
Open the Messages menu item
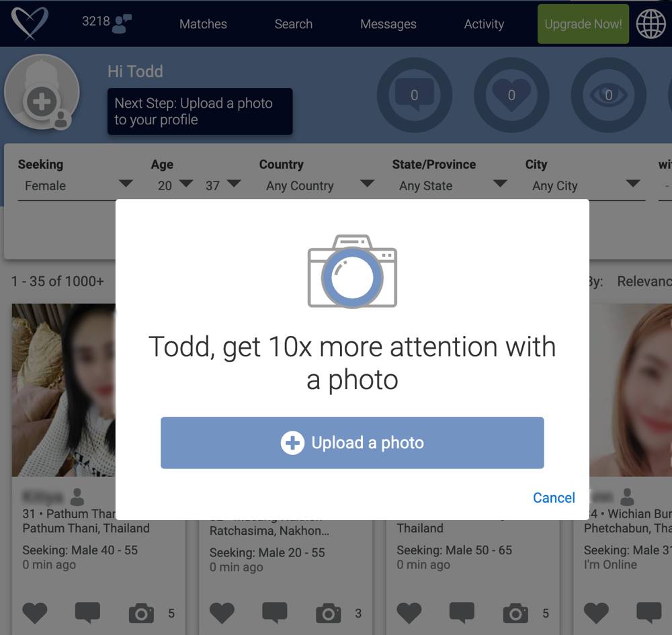tap(388, 24)
